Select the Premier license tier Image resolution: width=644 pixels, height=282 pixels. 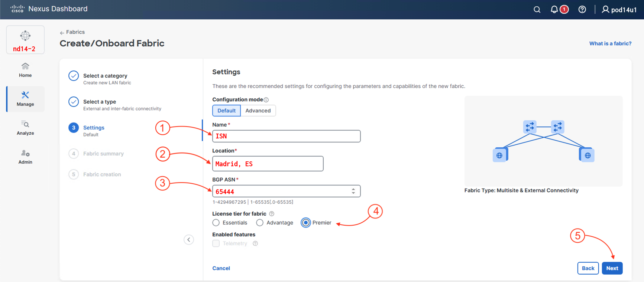tap(305, 223)
